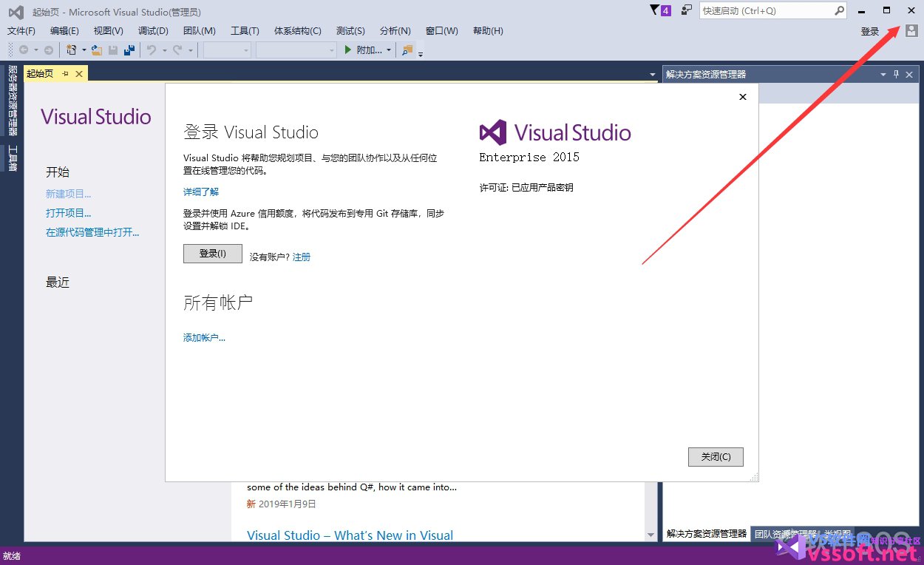
Task: Click the navigate backward arrow in toolbar
Action: pos(24,50)
